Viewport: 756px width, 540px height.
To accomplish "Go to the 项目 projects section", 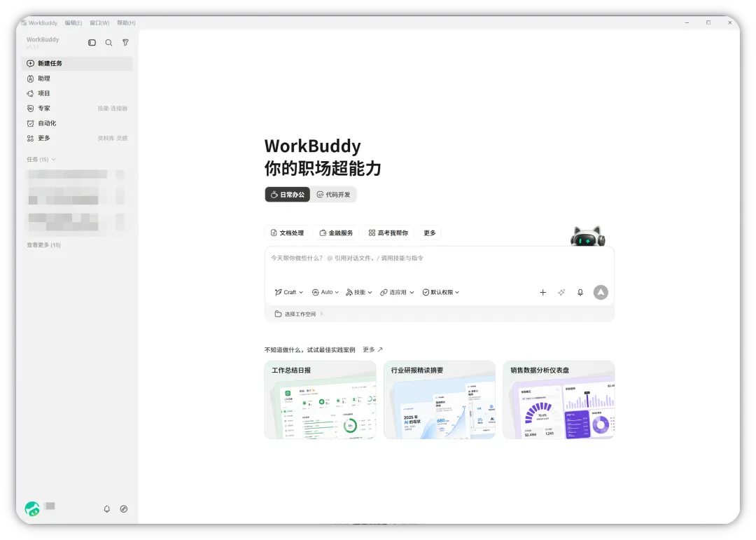I will [77, 93].
